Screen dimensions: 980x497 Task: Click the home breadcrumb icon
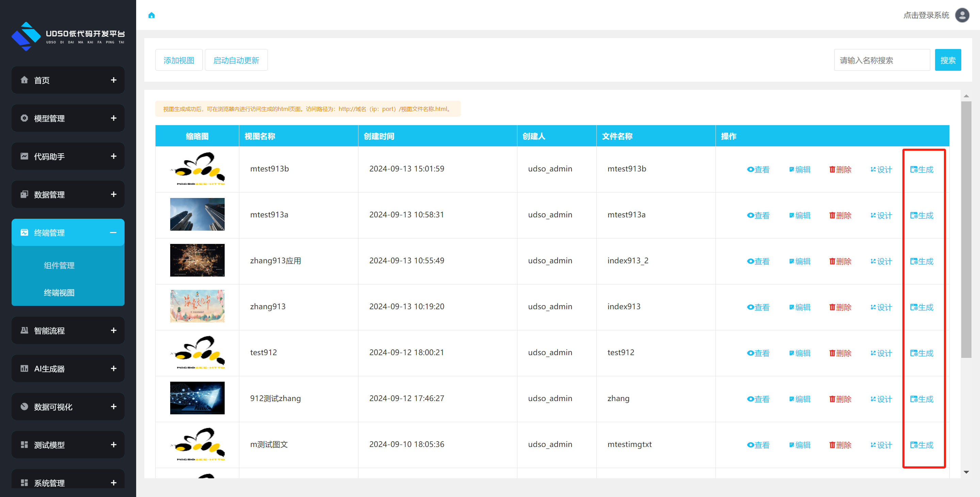151,15
